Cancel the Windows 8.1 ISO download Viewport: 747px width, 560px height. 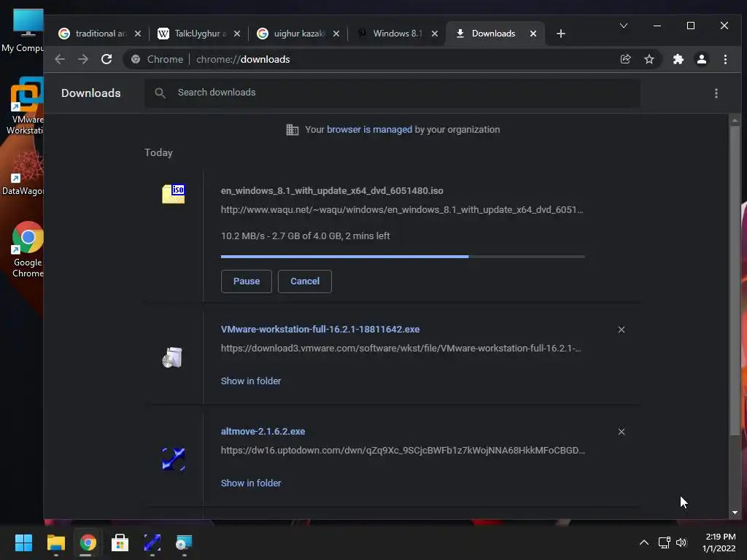tap(305, 281)
